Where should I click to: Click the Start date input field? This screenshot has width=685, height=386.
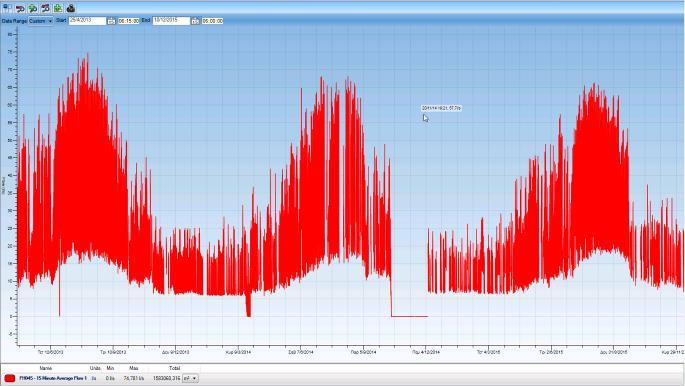pyautogui.click(x=87, y=21)
